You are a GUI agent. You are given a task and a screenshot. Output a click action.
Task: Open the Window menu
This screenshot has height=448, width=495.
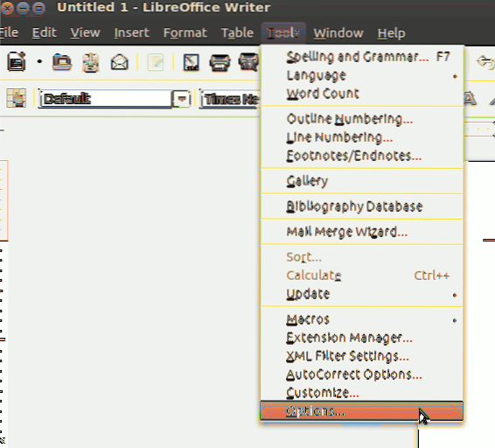point(338,32)
